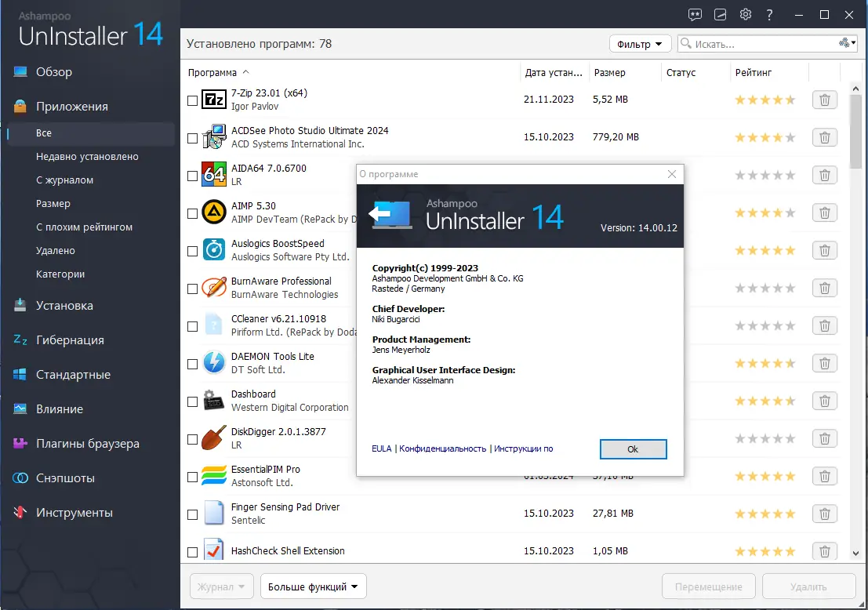Image resolution: width=868 pixels, height=610 pixels.
Task: Check the ACDSee Photo Studio checkbox
Action: pyautogui.click(x=192, y=138)
